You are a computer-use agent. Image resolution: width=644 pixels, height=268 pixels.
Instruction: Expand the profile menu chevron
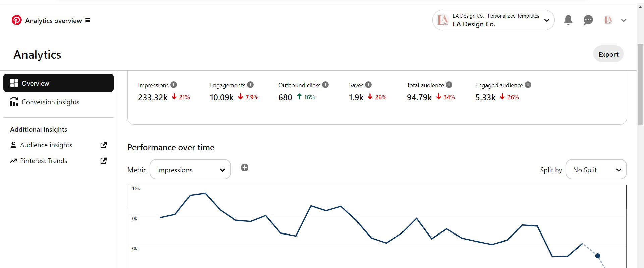tap(624, 20)
